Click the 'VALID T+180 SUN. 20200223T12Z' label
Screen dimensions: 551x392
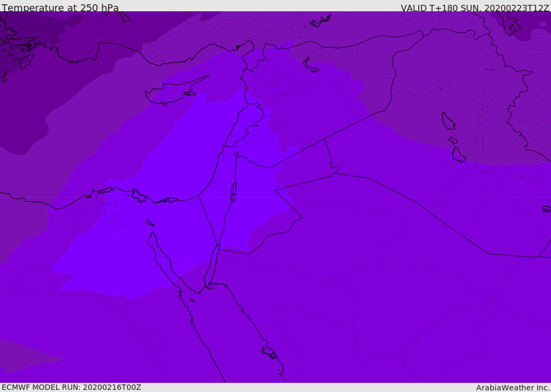point(475,8)
